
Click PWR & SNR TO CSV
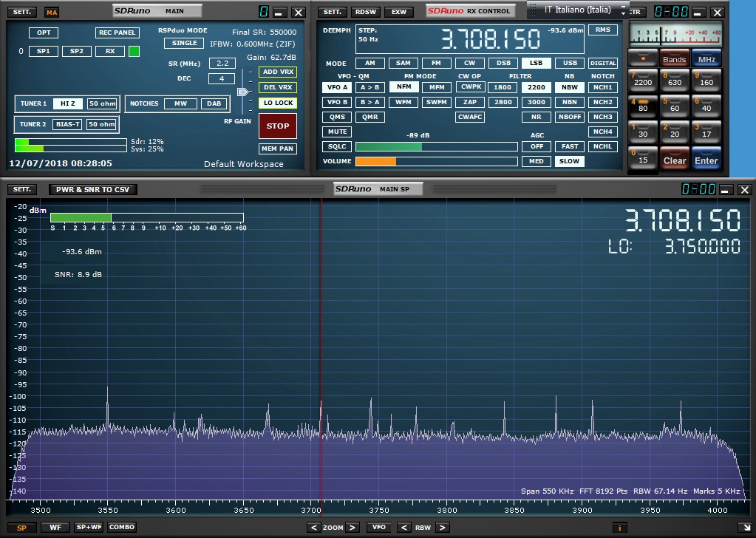93,189
